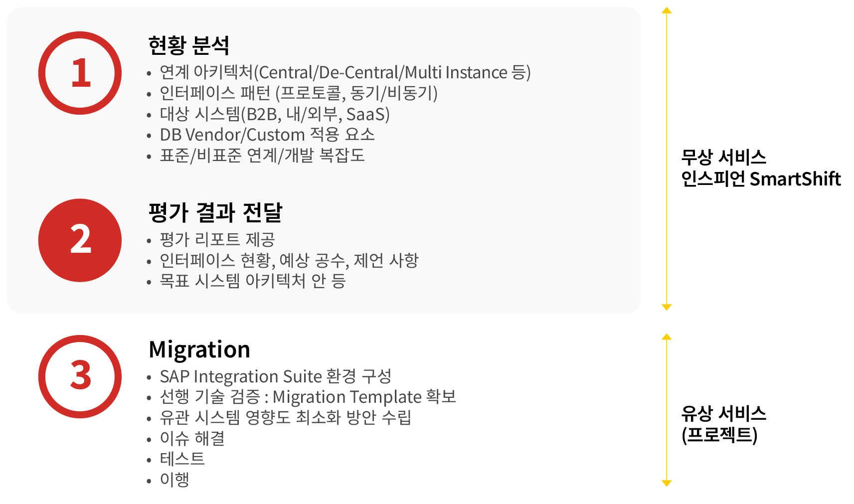Select the Migration heading
854x504 pixels.
point(199,349)
